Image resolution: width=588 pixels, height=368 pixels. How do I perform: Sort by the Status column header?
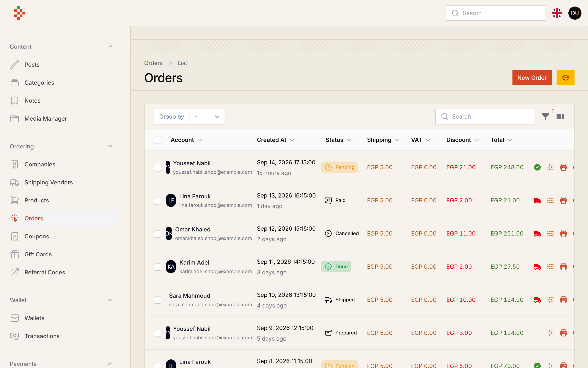(x=338, y=140)
